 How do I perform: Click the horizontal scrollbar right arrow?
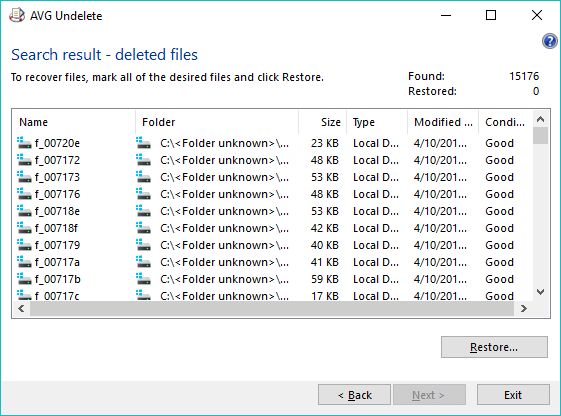pos(524,308)
